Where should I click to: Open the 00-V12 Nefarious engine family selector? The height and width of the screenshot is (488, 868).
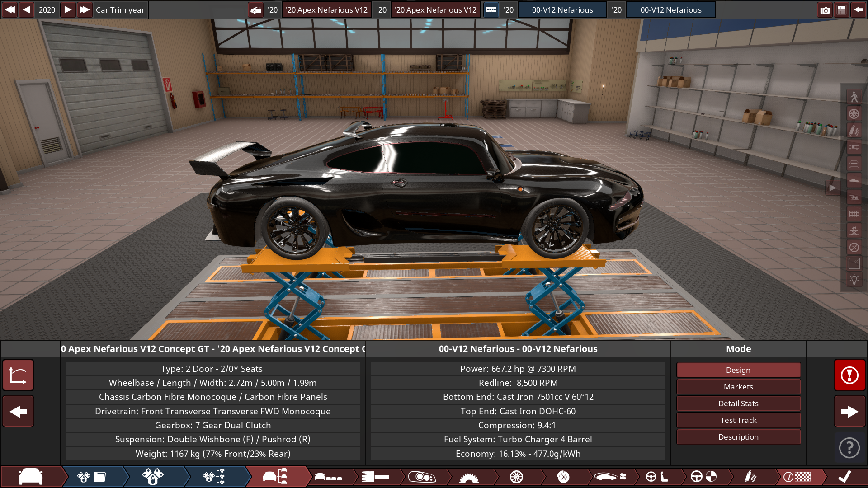pos(562,10)
